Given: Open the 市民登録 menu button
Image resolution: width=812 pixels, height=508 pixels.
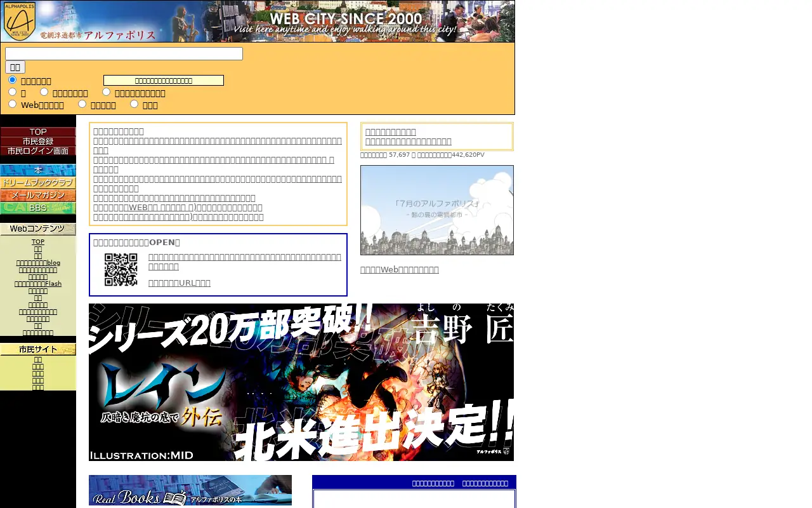Looking at the screenshot, I should pyautogui.click(x=38, y=142).
